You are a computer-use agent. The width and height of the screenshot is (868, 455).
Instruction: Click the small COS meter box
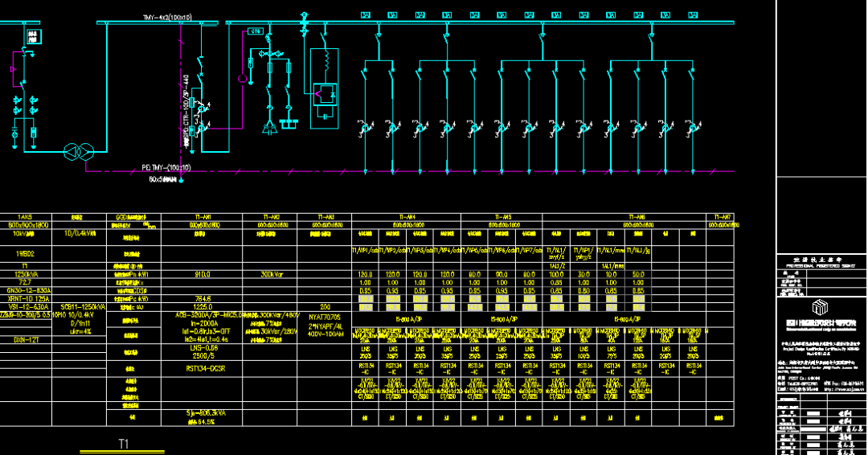click(x=256, y=31)
